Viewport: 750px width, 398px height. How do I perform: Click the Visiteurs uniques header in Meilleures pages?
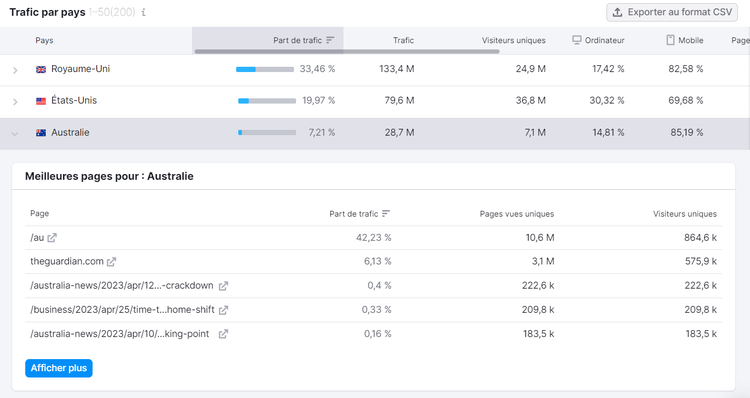pyautogui.click(x=685, y=214)
